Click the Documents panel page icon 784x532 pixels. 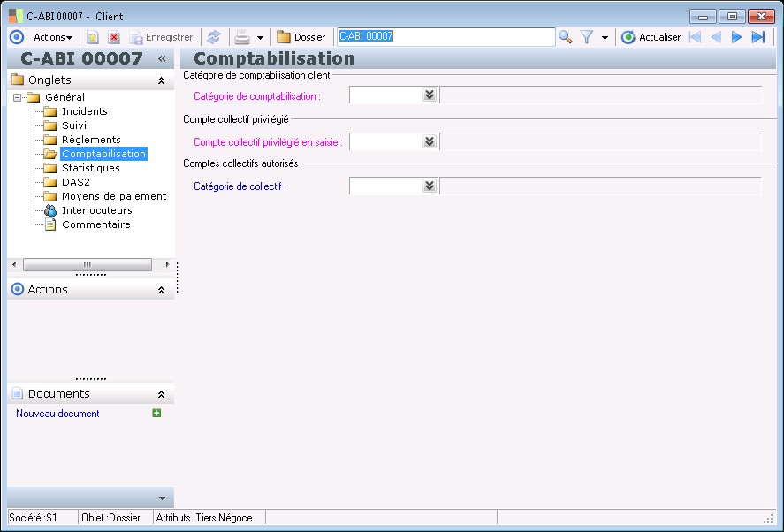(18, 393)
